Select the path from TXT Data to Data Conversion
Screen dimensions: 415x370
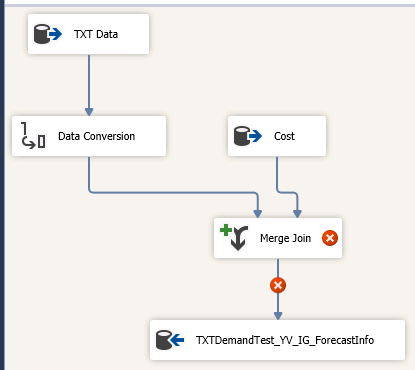(x=89, y=82)
